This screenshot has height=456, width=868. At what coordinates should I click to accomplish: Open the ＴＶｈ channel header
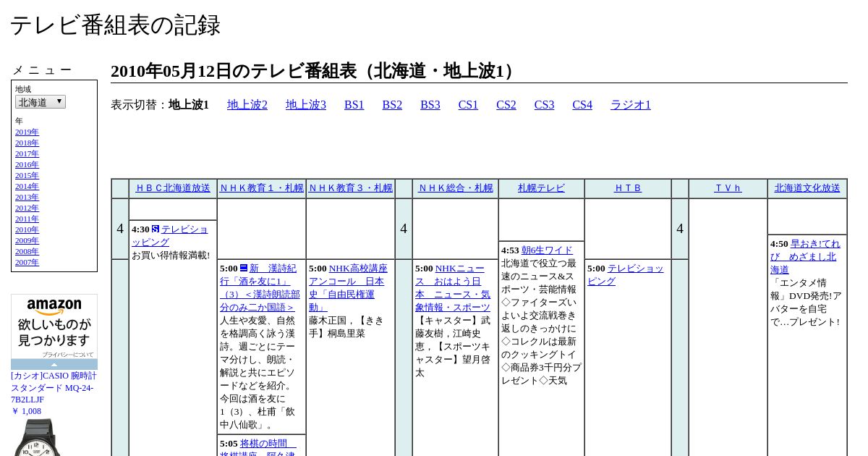[x=728, y=188]
